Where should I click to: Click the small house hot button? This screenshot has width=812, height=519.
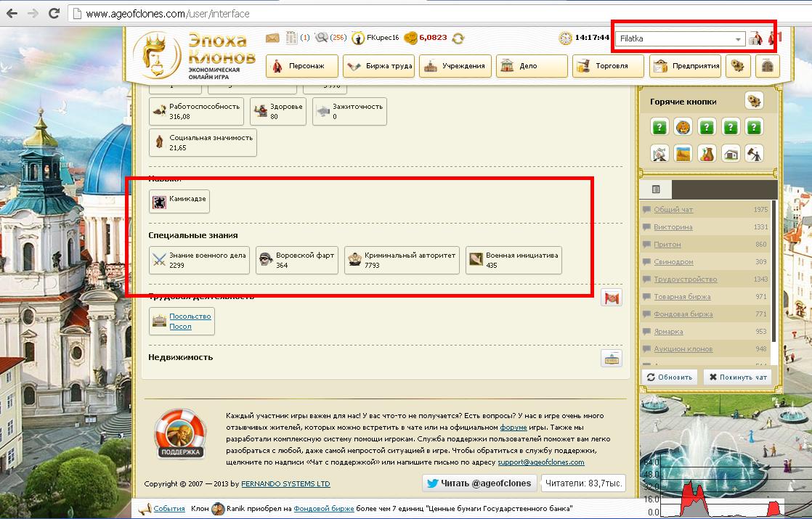tap(731, 154)
